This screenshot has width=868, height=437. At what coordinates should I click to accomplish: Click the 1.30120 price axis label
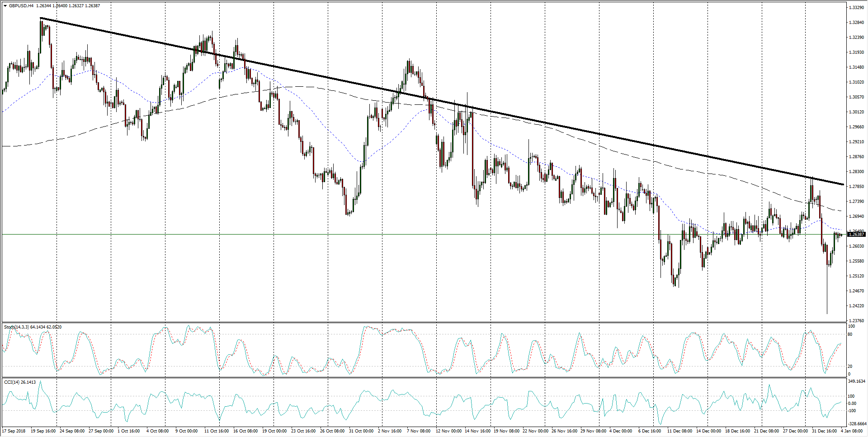click(856, 112)
